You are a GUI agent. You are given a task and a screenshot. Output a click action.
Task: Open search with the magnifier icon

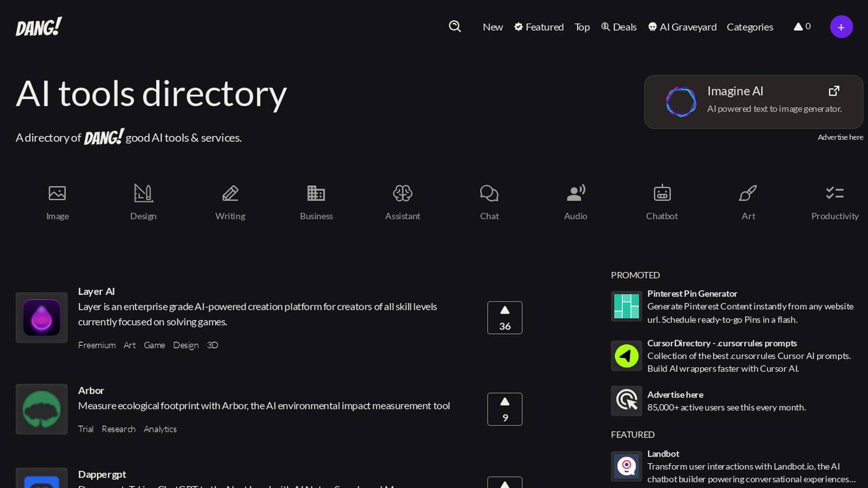click(455, 26)
